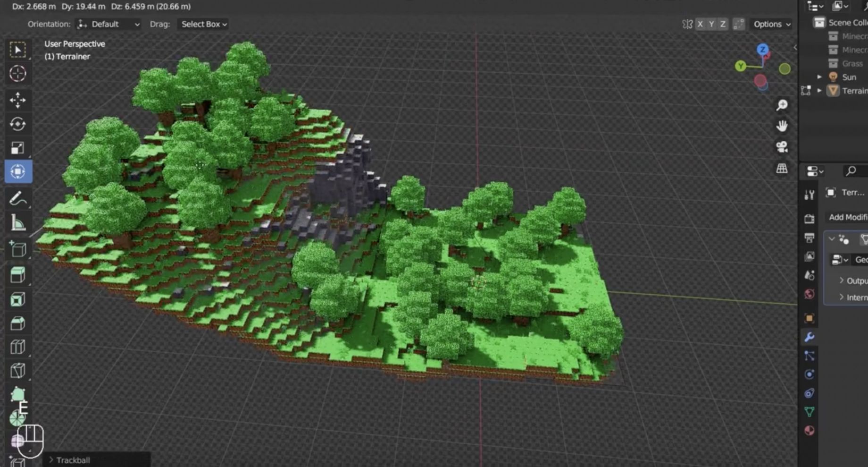Select the Measure tool
This screenshot has height=467, width=868.
pyautogui.click(x=18, y=222)
